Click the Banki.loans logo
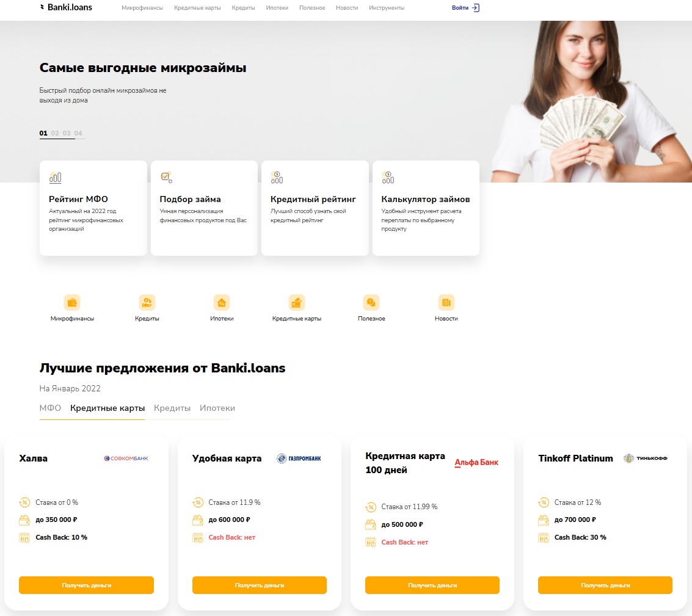Viewport: 692px width, 616px height. (66, 7)
